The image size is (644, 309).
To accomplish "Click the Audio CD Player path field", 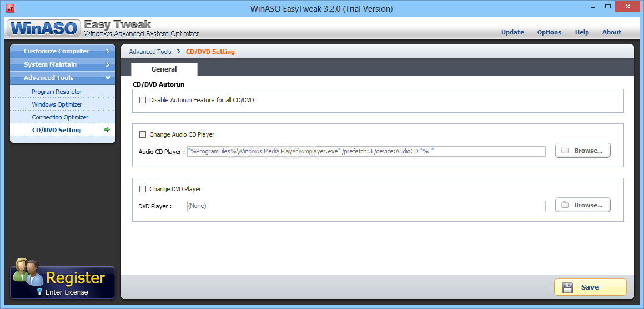I will (366, 151).
